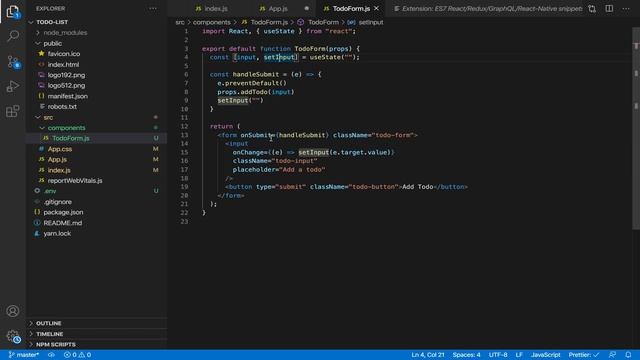640x360 pixels.
Task: Open Accounts icon in activity bar
Action: coord(13,311)
